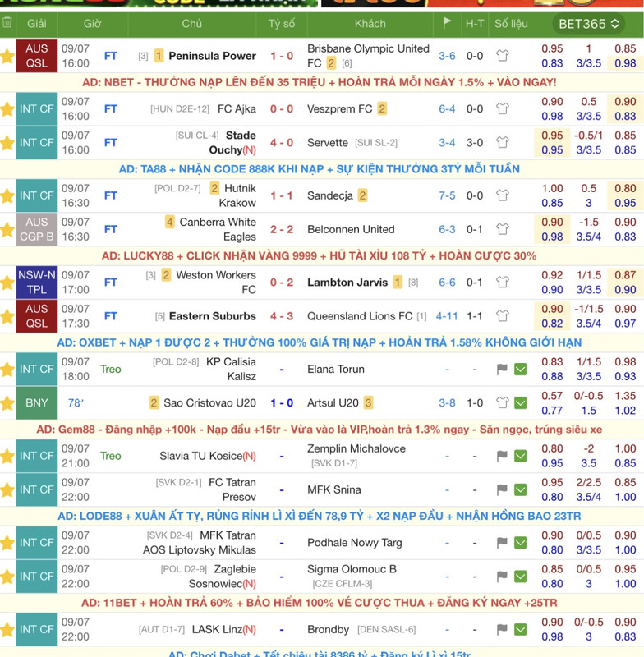
Task: Click green envelope icon for FC Tatran Presov match
Action: coord(521,489)
